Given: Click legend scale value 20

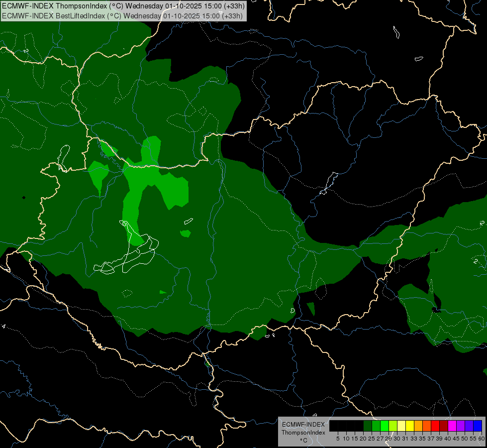Looking at the screenshot, I should pyautogui.click(x=363, y=439).
